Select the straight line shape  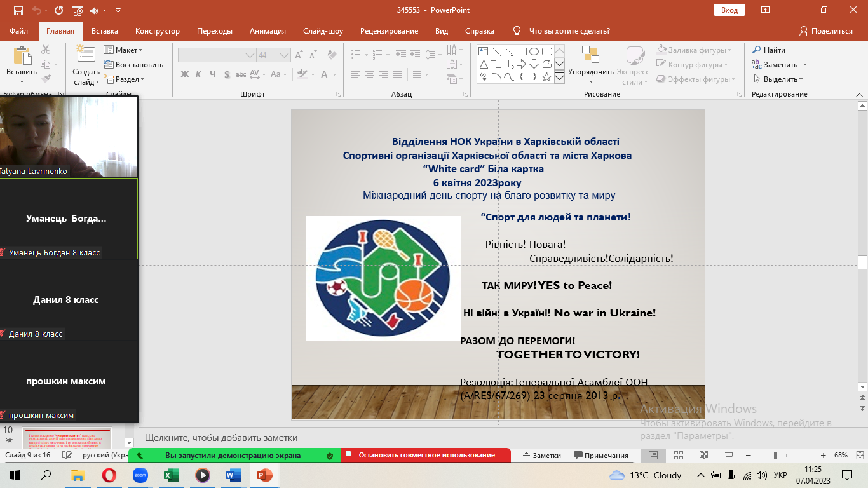(496, 51)
